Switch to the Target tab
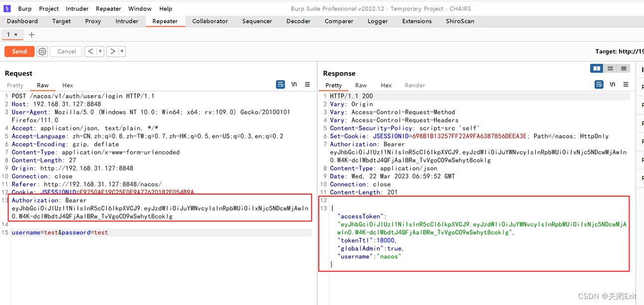Image resolution: width=644 pixels, height=305 pixels. [x=61, y=21]
